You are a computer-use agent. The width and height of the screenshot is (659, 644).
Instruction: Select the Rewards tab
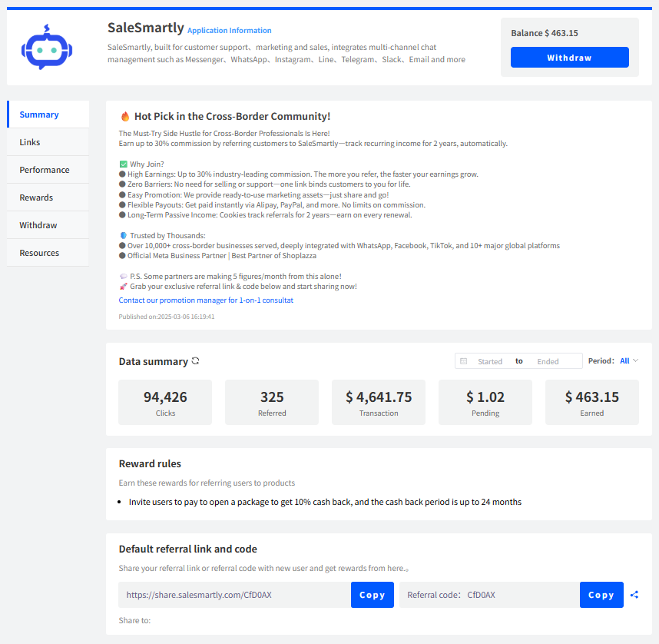48,198
